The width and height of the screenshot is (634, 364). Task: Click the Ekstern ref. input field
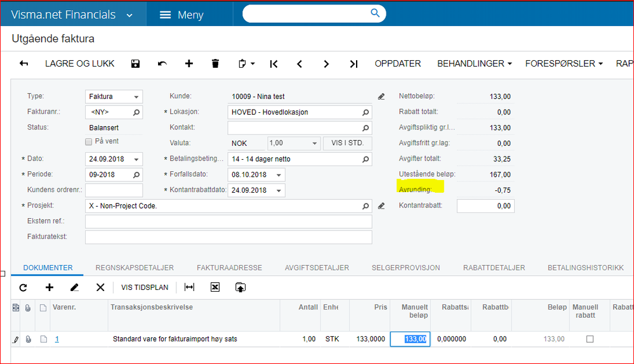click(x=228, y=221)
